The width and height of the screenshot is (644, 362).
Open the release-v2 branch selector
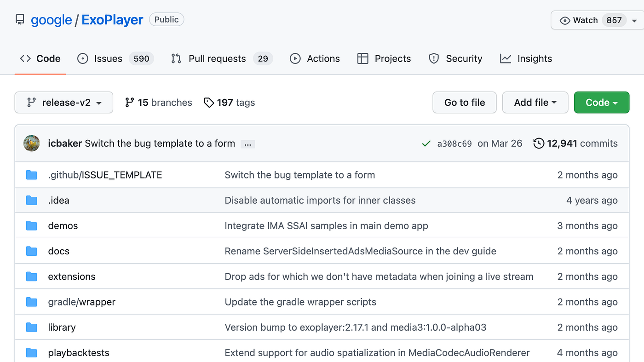[63, 102]
